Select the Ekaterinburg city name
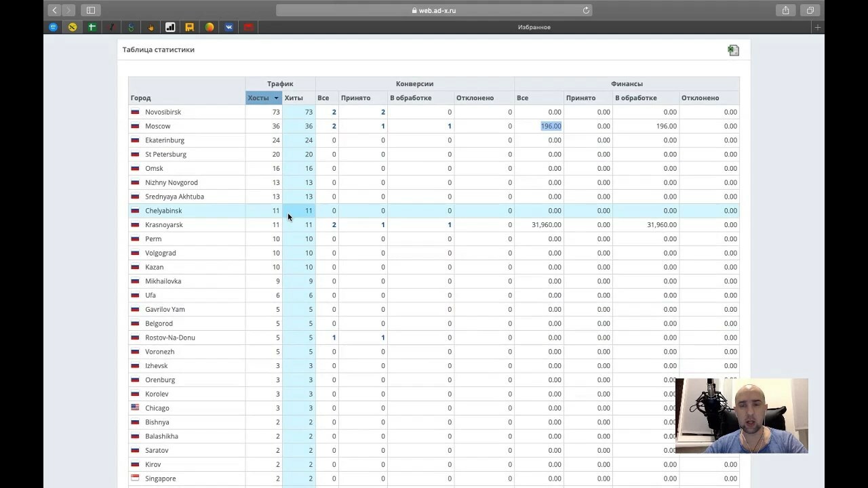Viewport: 868px width, 488px height. (x=165, y=140)
